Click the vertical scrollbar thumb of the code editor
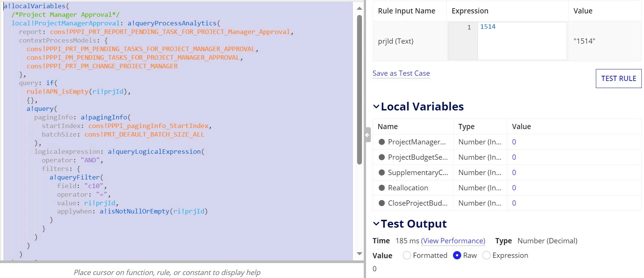 coord(359,90)
